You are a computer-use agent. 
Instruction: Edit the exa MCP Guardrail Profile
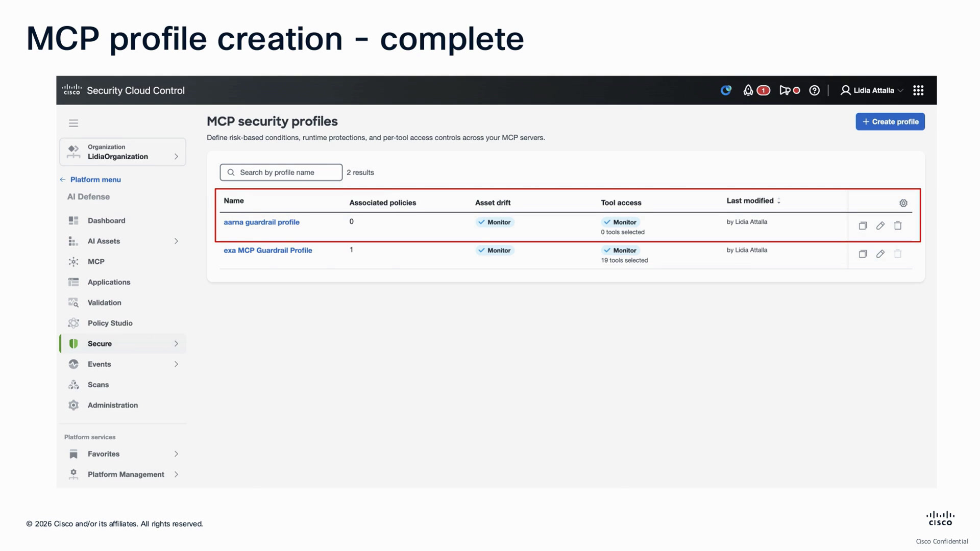coord(880,254)
